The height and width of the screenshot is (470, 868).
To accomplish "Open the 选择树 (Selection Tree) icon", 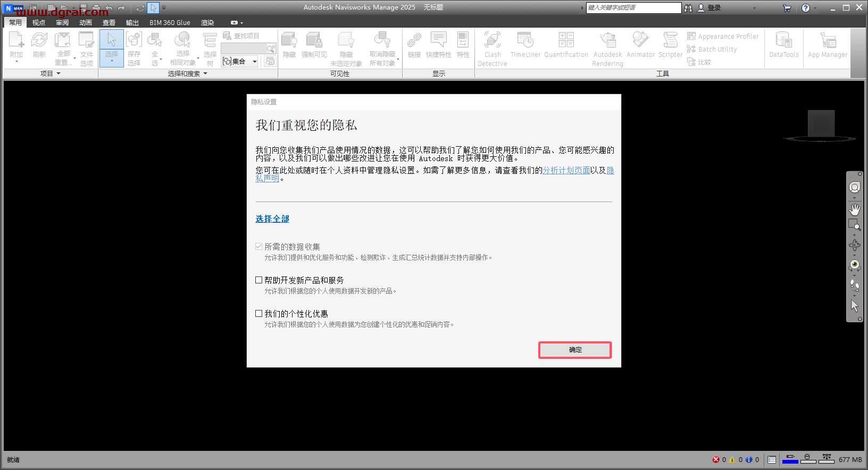I will tap(210, 40).
